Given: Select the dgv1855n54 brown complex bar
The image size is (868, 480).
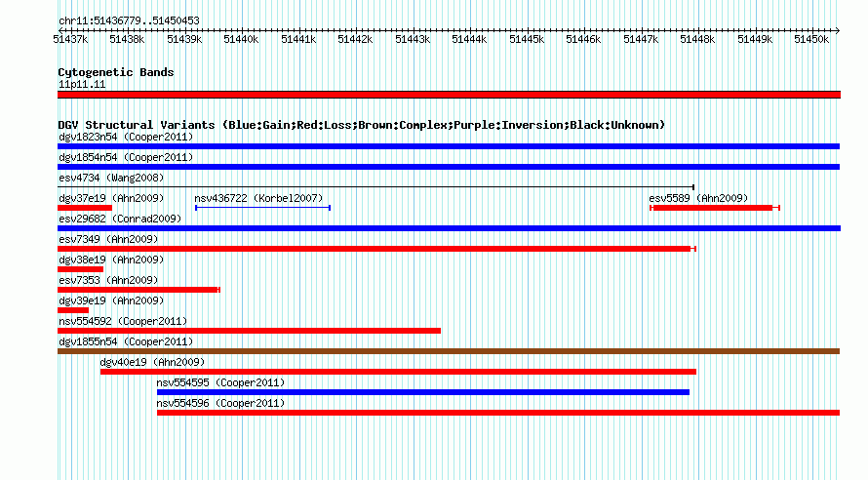Looking at the screenshot, I should (x=449, y=351).
